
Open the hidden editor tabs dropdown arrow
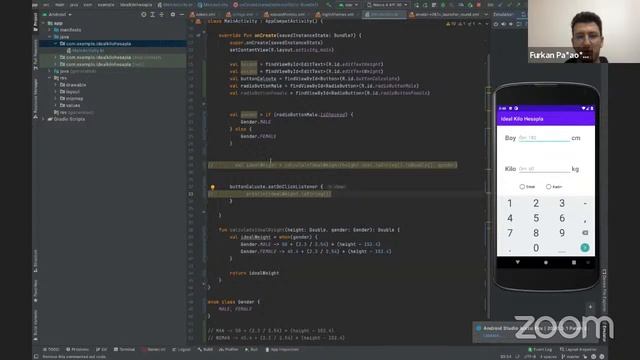pyautogui.click(x=486, y=14)
